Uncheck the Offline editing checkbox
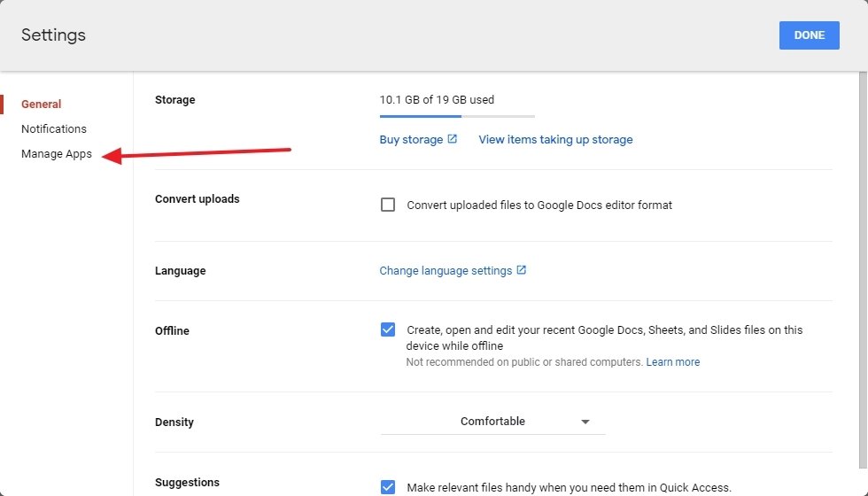Viewport: 868px width, 496px height. (x=388, y=329)
